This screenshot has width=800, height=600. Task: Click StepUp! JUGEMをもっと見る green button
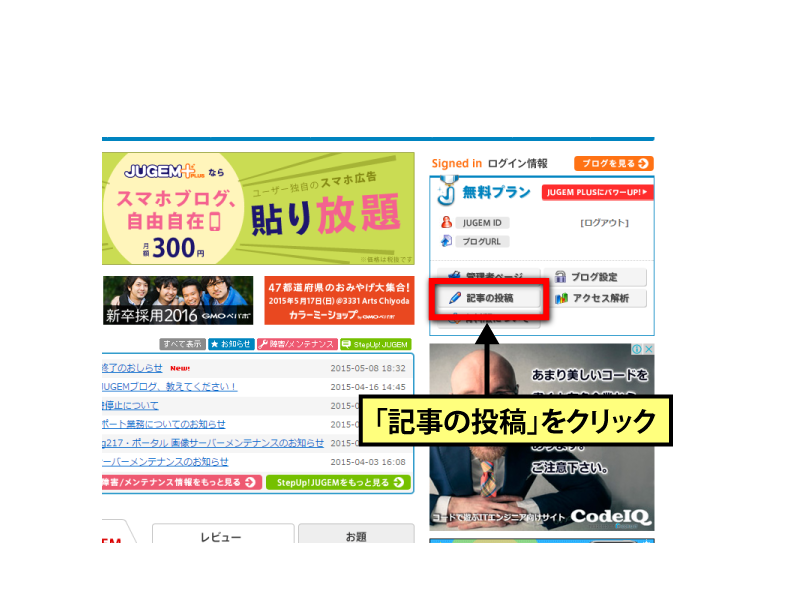point(339,482)
